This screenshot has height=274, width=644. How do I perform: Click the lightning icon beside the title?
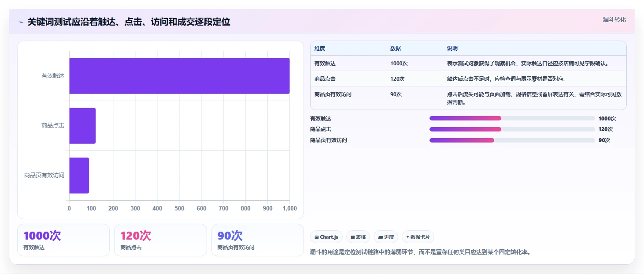click(x=21, y=22)
